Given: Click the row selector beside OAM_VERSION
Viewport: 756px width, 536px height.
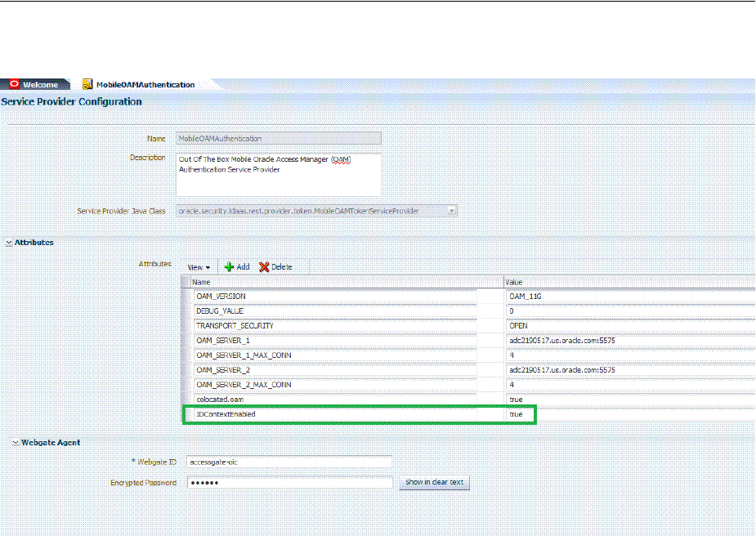Looking at the screenshot, I should coord(187,297).
